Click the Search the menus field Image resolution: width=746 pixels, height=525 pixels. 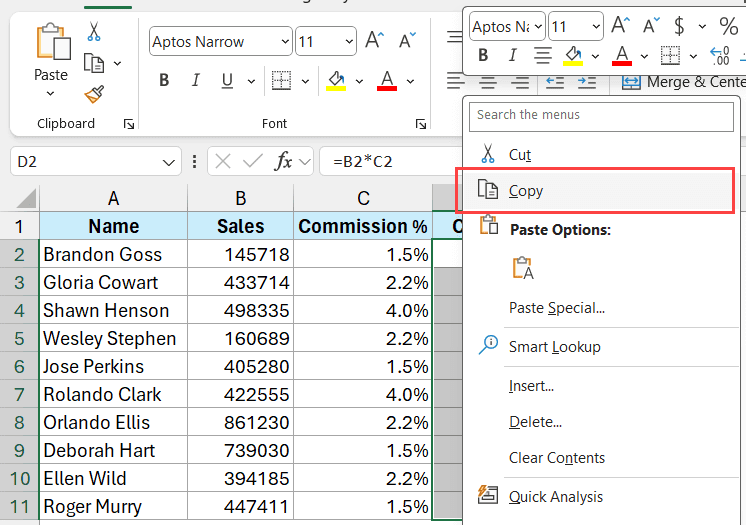[600, 115]
